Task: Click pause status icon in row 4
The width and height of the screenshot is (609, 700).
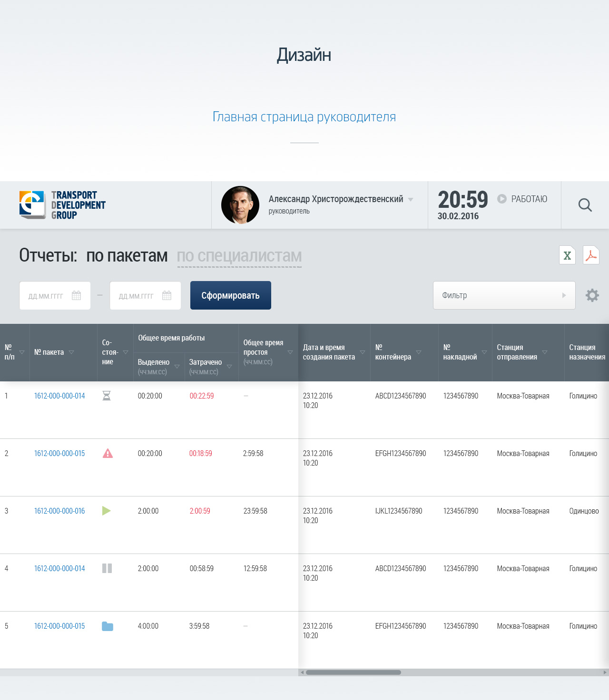Action: tap(107, 568)
